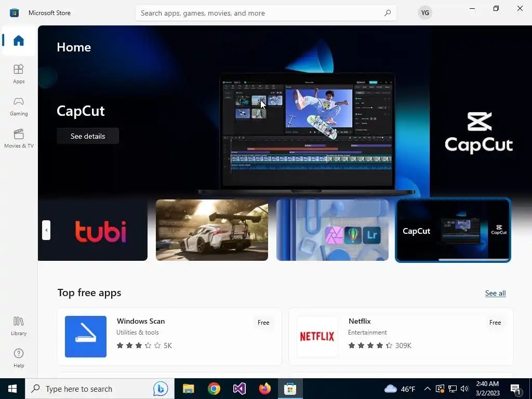Select the creative apps Lr thumbnail

coord(332,230)
